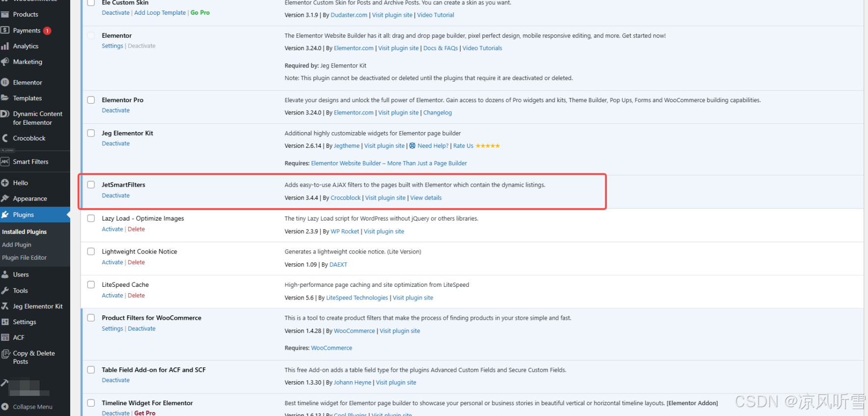Click the Dynamic Content for Elementor icon
Image resolution: width=868 pixels, height=416 pixels.
(5, 114)
